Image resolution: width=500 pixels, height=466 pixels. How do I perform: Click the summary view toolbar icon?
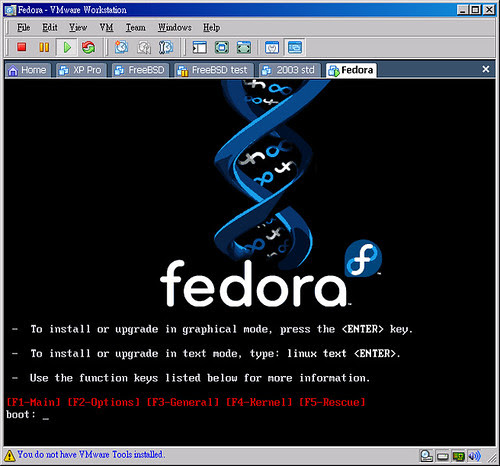272,47
